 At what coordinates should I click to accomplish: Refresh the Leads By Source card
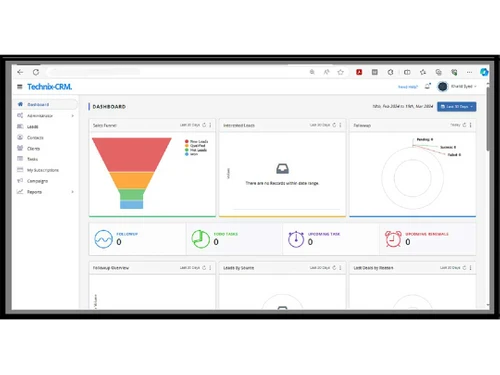click(334, 268)
